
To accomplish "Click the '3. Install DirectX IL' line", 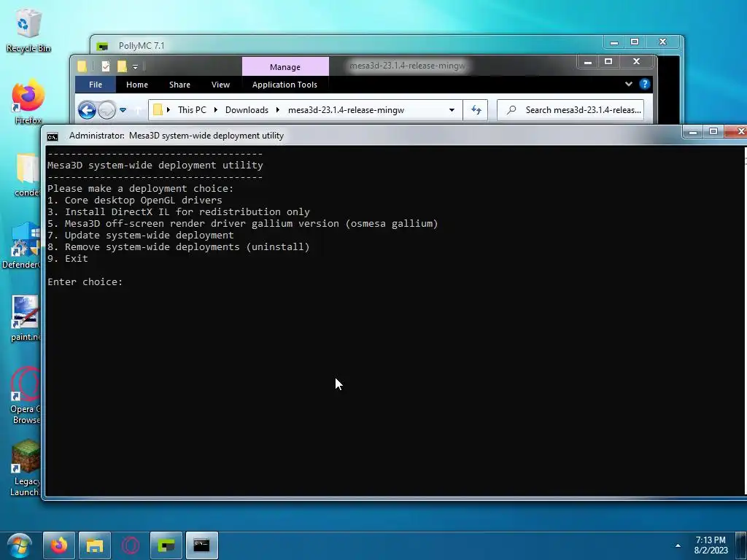I will (179, 212).
